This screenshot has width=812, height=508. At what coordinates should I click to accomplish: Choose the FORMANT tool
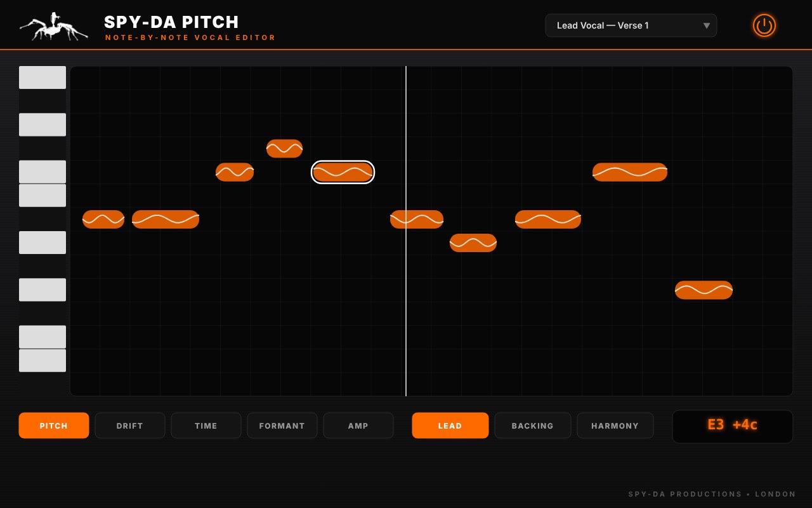pos(282,425)
